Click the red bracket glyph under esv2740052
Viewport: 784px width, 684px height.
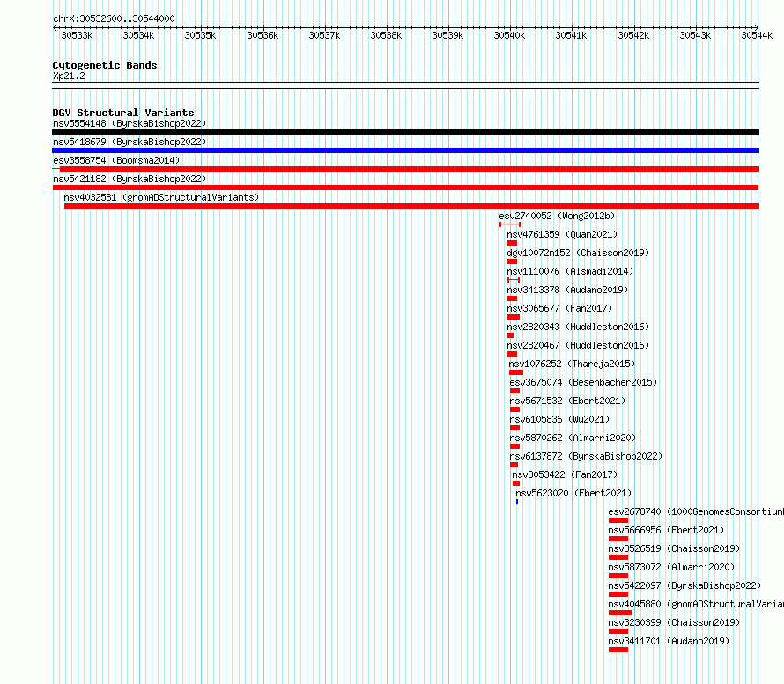(510, 224)
